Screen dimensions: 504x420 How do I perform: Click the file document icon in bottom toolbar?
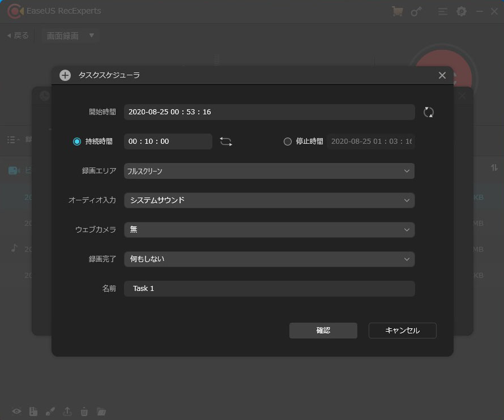coord(33,412)
